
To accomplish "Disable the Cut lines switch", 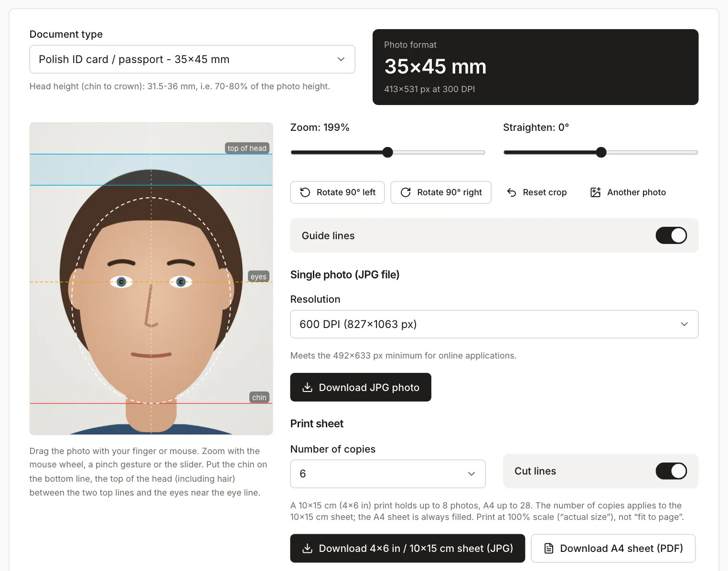I will 671,471.
